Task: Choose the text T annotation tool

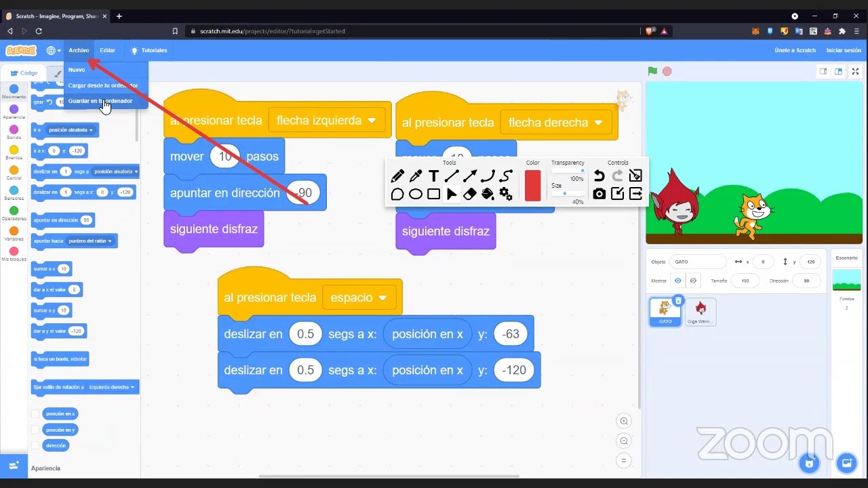Action: click(433, 176)
